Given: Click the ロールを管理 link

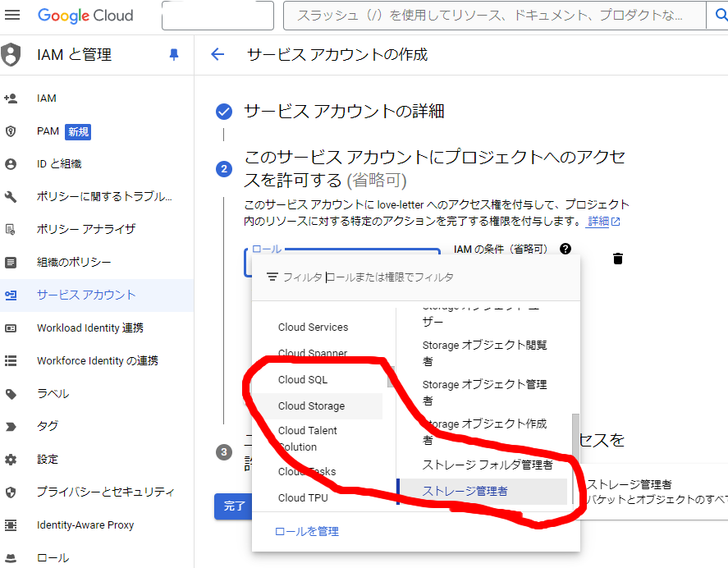Looking at the screenshot, I should [307, 530].
